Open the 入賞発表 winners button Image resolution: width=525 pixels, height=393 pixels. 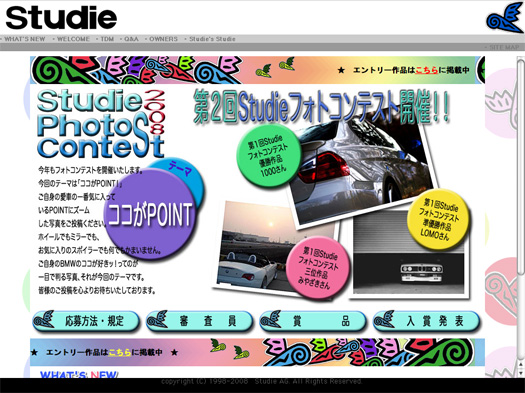click(x=426, y=321)
